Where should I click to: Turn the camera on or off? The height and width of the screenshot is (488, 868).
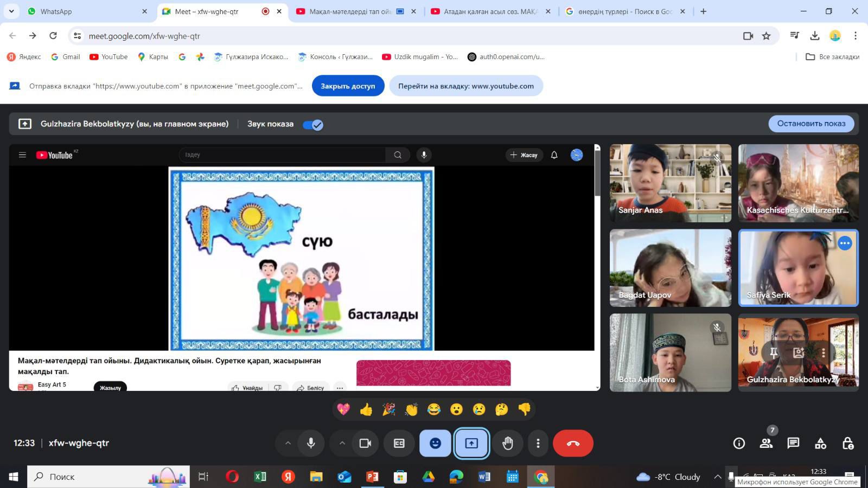coord(365,443)
